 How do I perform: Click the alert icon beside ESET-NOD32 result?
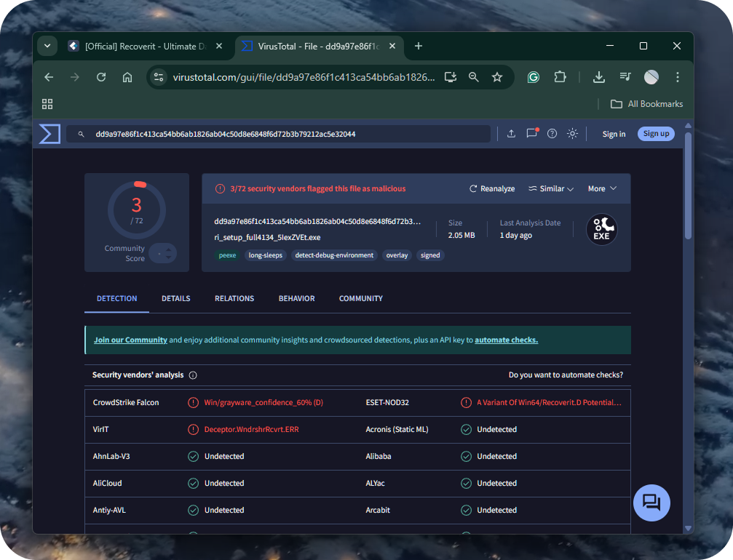[x=466, y=403]
